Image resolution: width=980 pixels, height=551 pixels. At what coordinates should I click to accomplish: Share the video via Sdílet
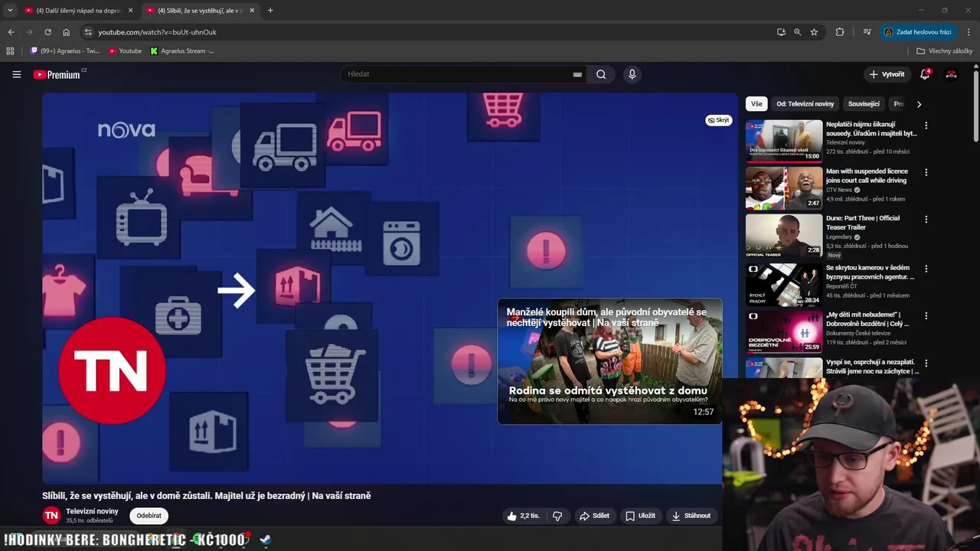click(594, 516)
